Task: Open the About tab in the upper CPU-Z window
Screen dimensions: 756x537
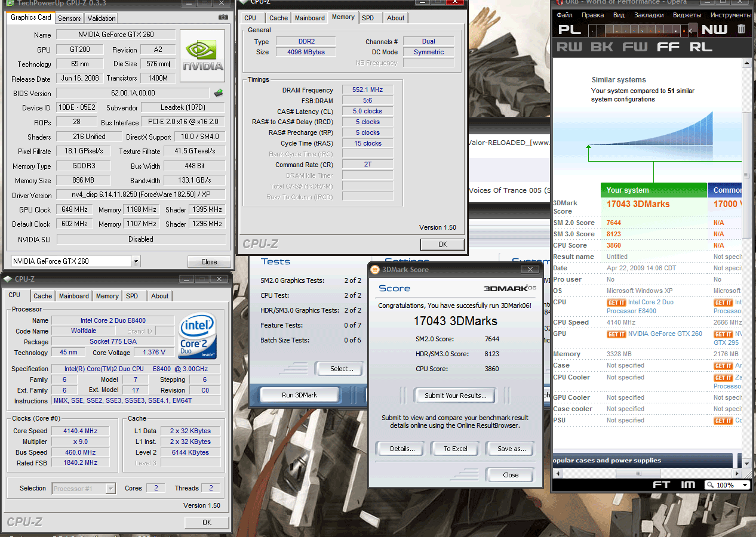Action: tap(395, 18)
